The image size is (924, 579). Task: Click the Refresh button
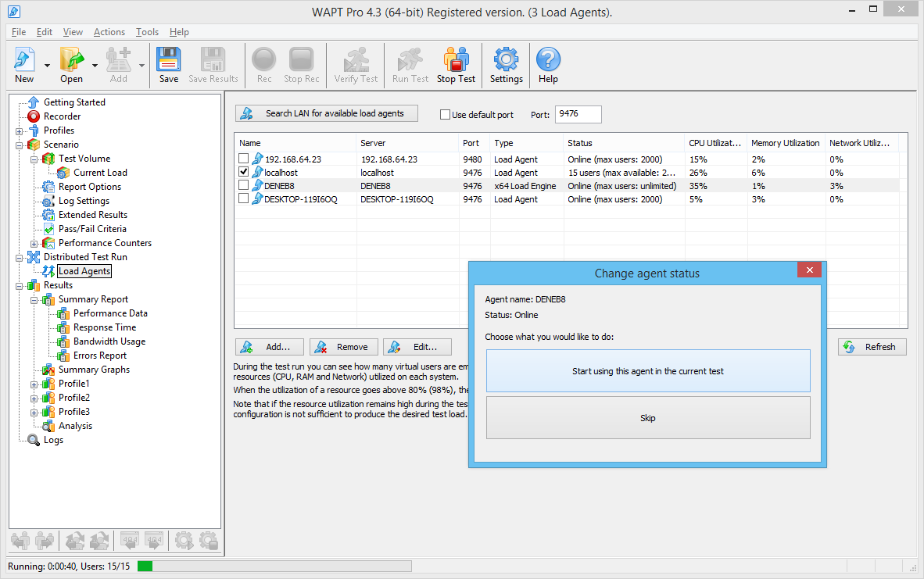(x=872, y=347)
